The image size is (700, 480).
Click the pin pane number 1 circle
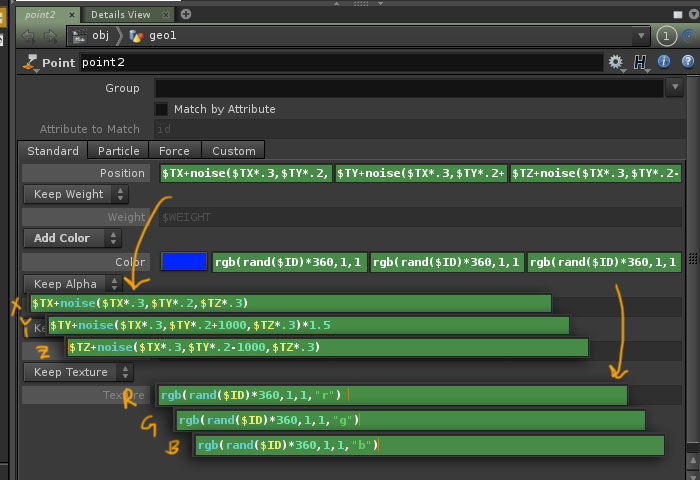tap(667, 36)
